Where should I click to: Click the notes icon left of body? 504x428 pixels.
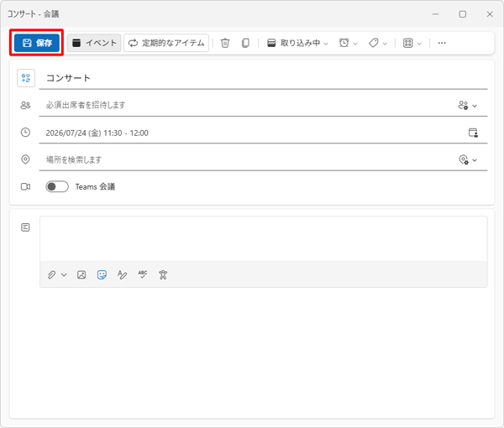pos(25,227)
